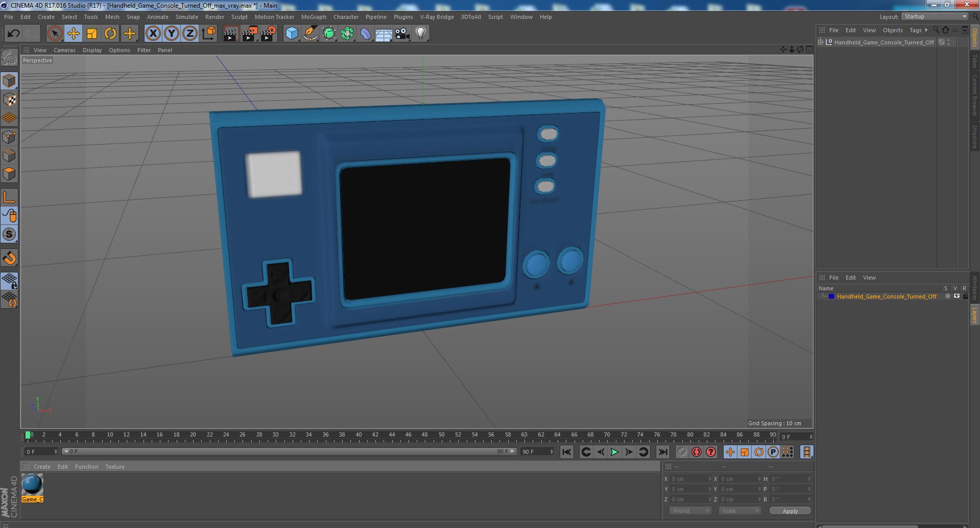Toggle Locked Workplane icon
This screenshot has width=980, height=528.
9,281
